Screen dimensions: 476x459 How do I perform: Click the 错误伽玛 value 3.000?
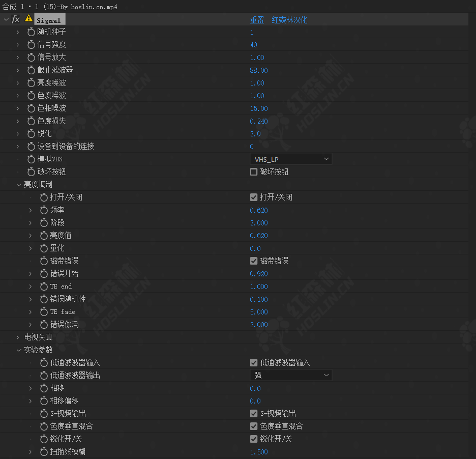[x=259, y=325]
